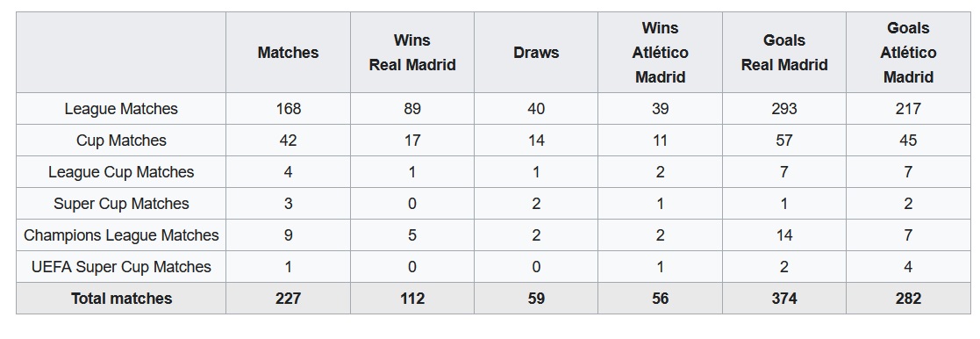Click the total 227 matches cell
Screen dimensions: 980x339
tap(288, 299)
